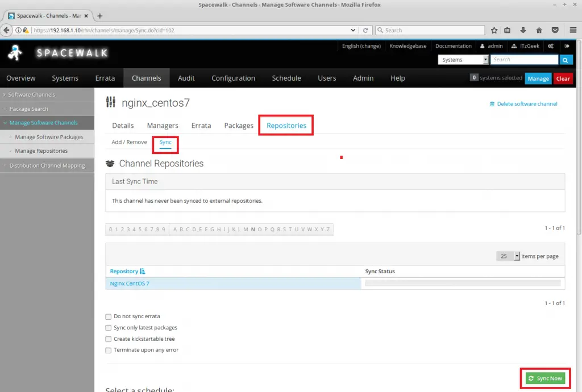Open Firefox downloads arrow icon
This screenshot has height=392, width=582.
point(523,30)
